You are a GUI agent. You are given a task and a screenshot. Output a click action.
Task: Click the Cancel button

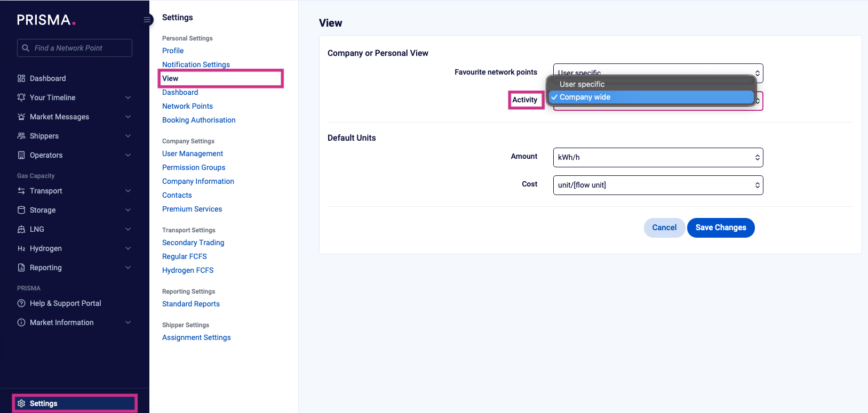pos(664,228)
